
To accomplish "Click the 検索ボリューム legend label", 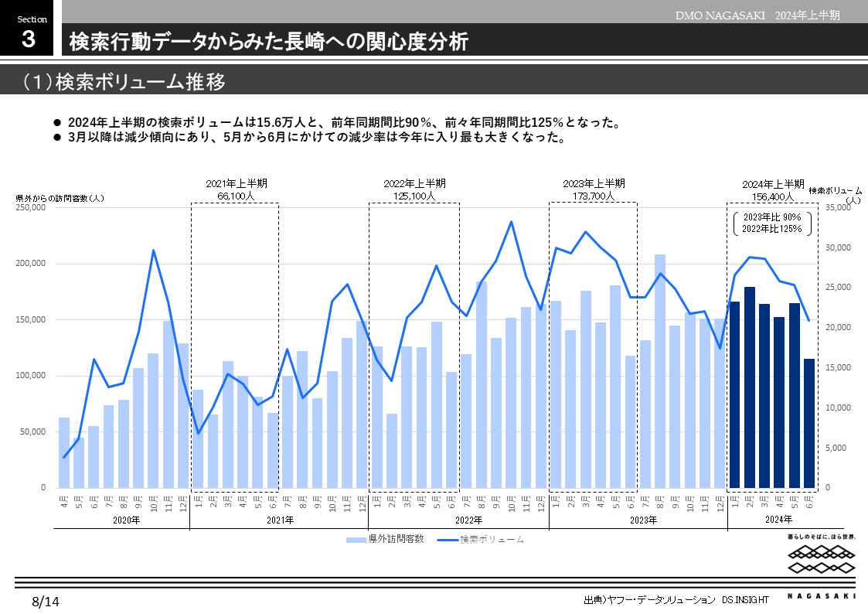I will [x=492, y=539].
